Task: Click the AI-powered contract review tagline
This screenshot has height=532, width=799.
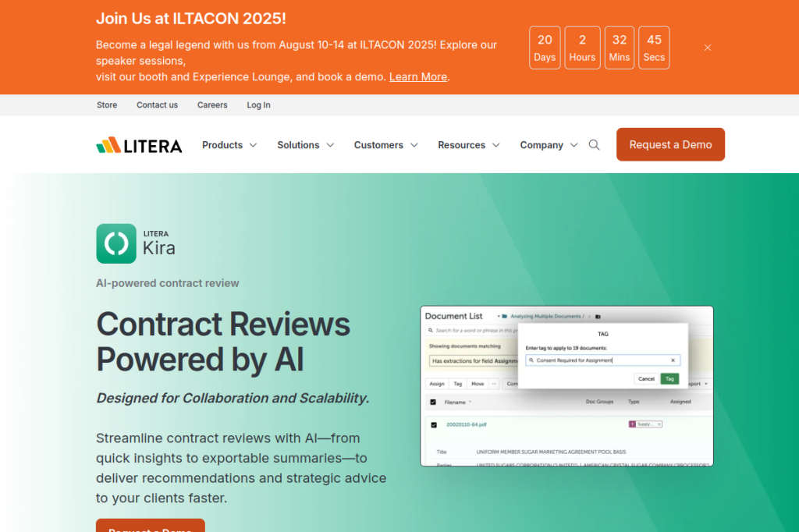Action: click(x=167, y=283)
